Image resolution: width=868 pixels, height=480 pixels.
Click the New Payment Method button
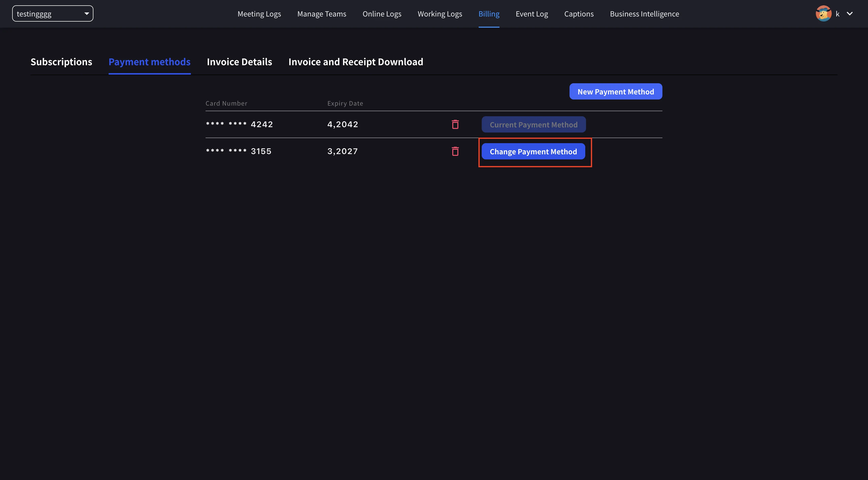click(616, 91)
